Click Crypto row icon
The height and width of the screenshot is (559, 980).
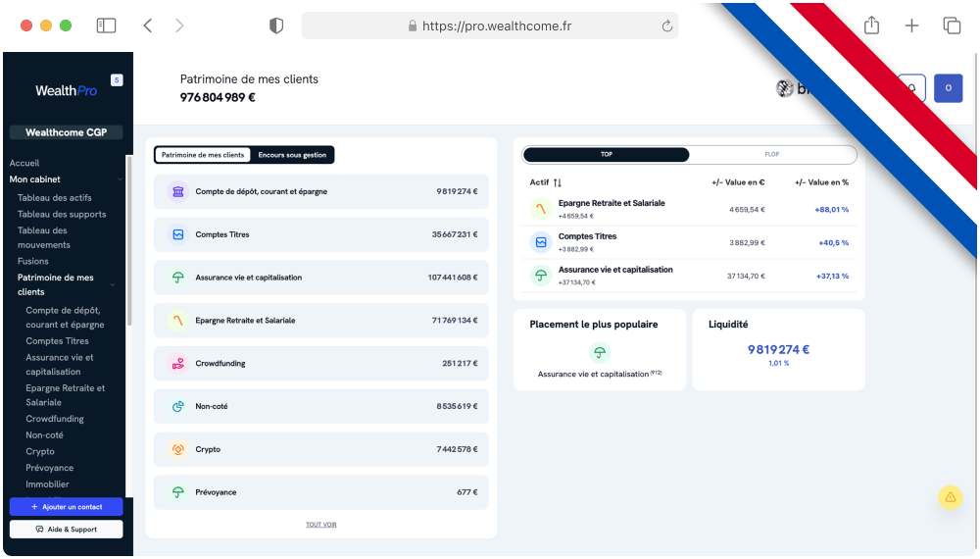(178, 449)
